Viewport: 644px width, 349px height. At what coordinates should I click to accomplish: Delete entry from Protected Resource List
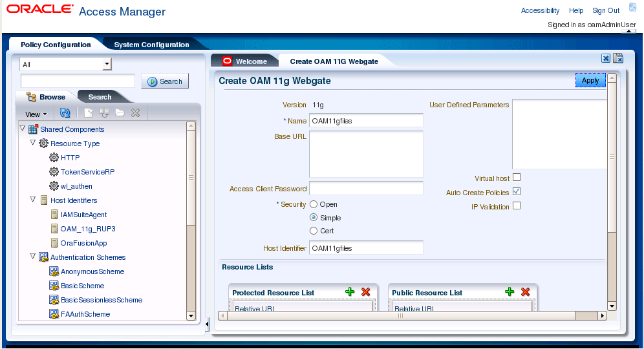pyautogui.click(x=365, y=292)
